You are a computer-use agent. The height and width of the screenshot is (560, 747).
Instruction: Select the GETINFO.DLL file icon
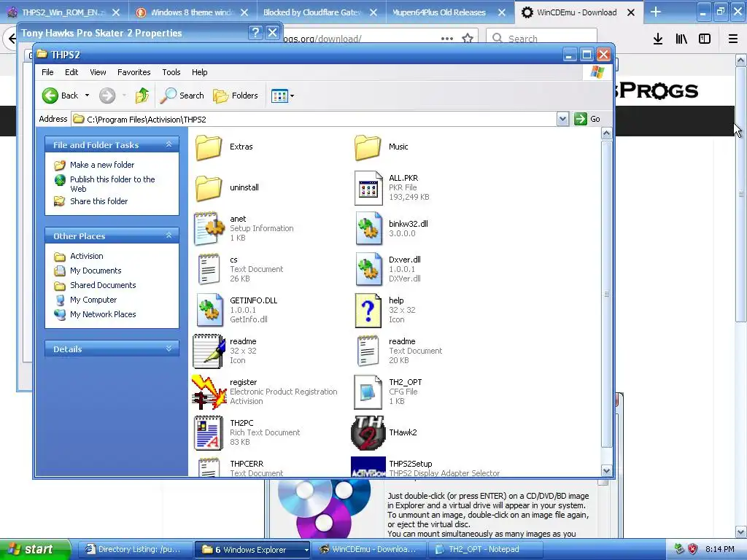209,310
